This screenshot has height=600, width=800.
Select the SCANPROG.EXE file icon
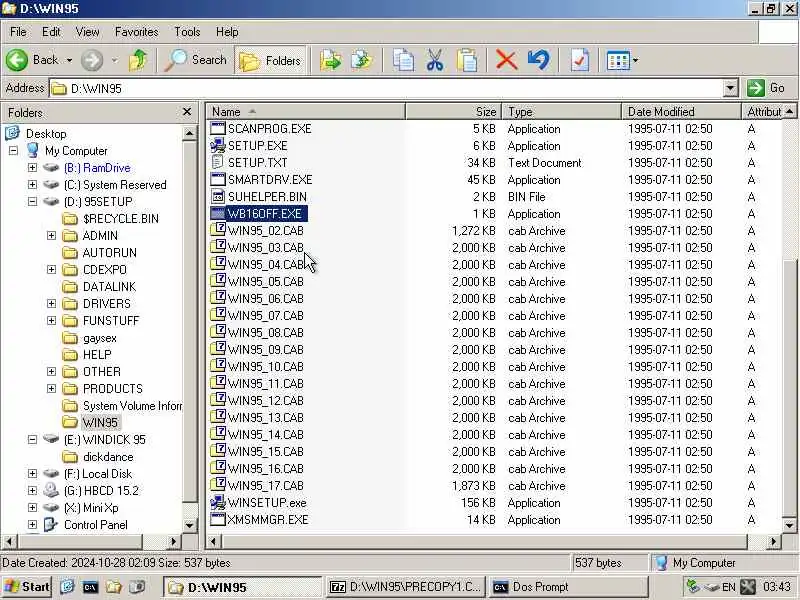tap(218, 128)
